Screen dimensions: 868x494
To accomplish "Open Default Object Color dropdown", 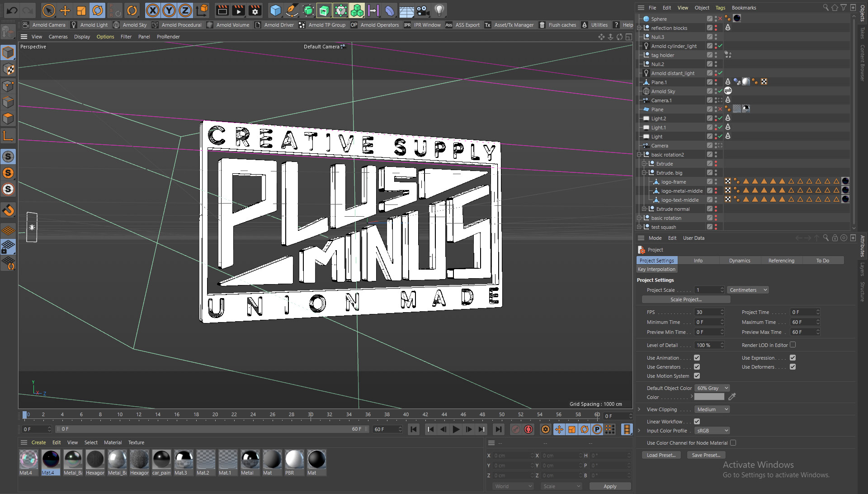I will pos(712,388).
